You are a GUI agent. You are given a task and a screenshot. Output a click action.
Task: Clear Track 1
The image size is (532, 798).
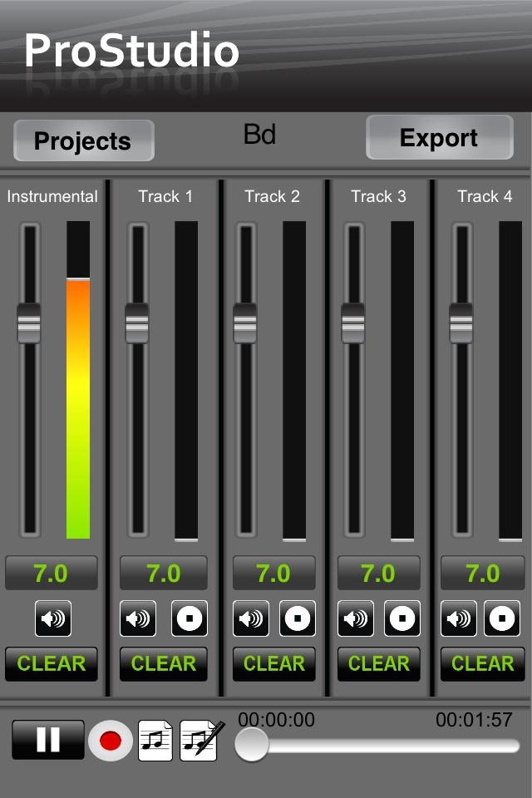[164, 663]
